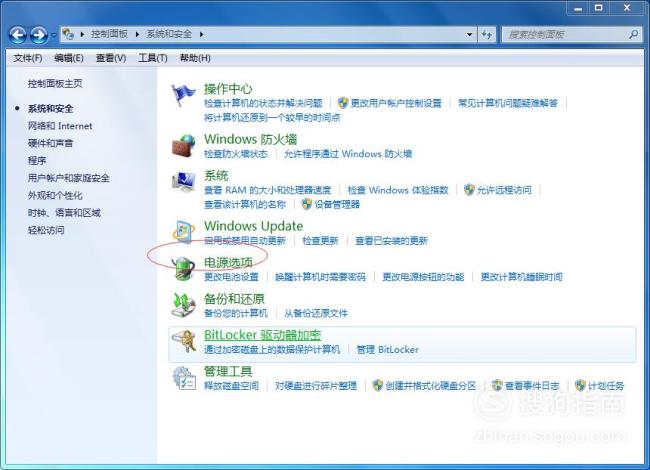650x470 pixels.
Task: Click 查看已安装的更新 link
Action: point(391,241)
